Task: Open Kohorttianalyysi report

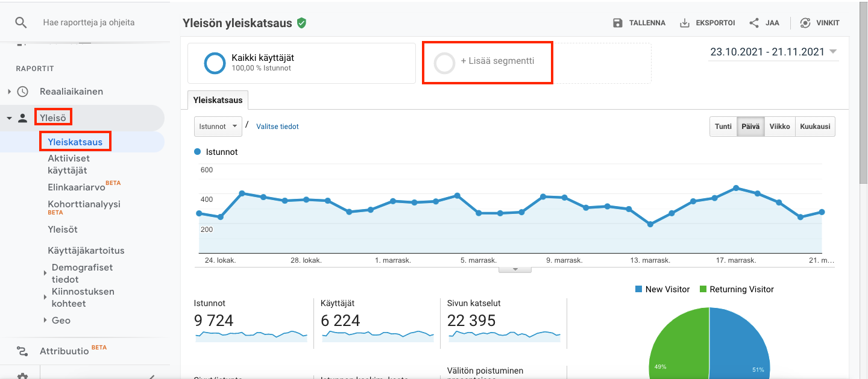Action: [x=84, y=204]
